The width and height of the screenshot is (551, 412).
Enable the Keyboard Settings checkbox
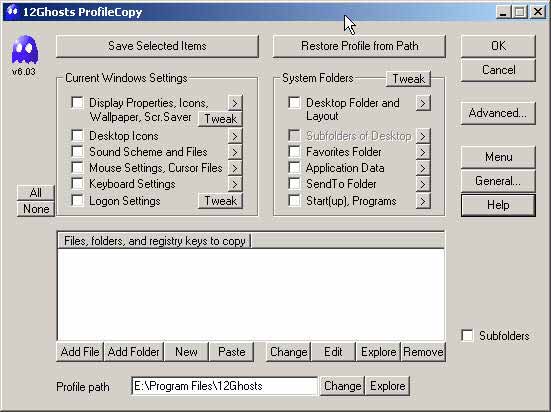[x=77, y=184]
